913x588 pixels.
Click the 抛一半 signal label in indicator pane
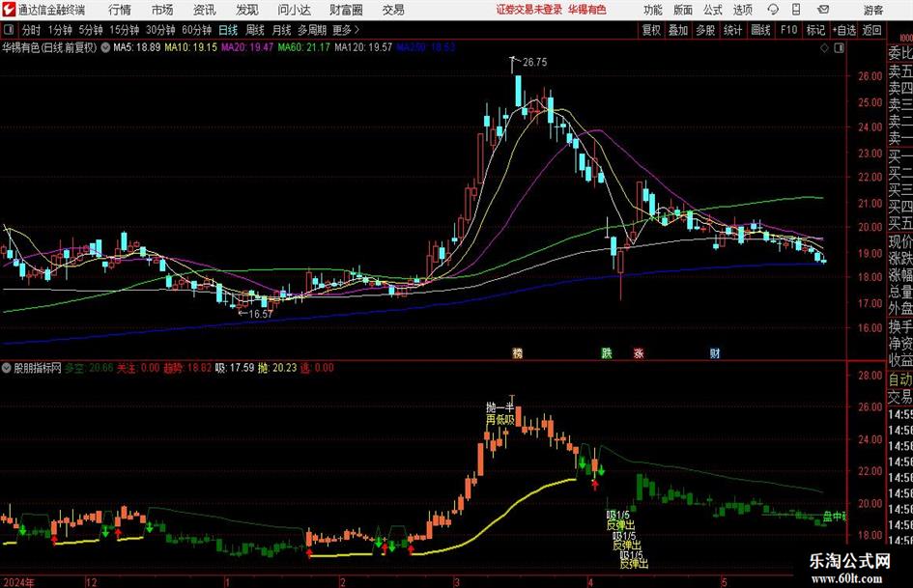coord(500,408)
